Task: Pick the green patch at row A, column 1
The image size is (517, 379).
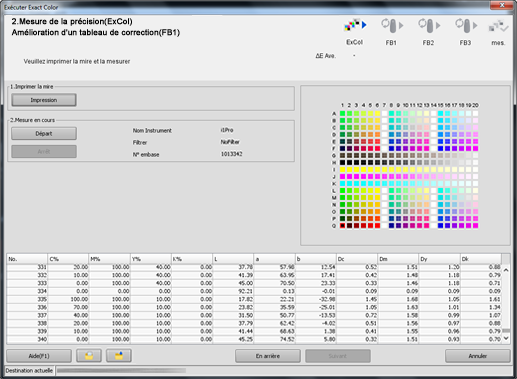Action: [342, 114]
